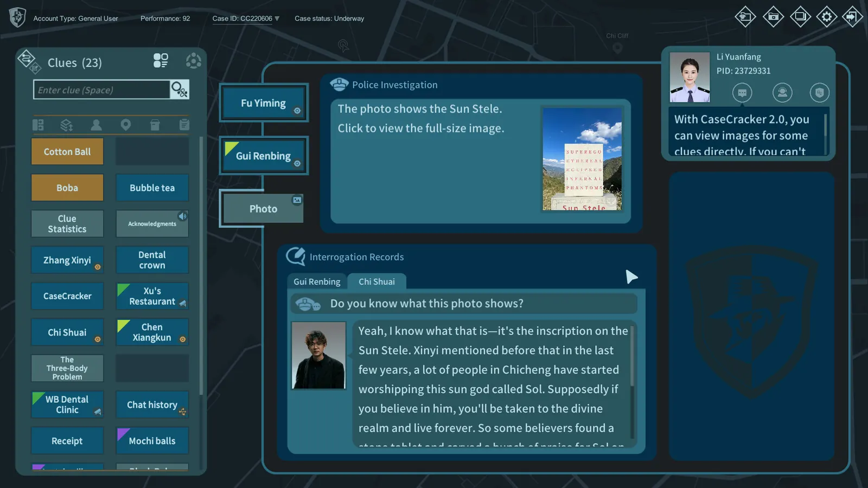
Task: Filter clues by location pin icon
Action: 125,125
